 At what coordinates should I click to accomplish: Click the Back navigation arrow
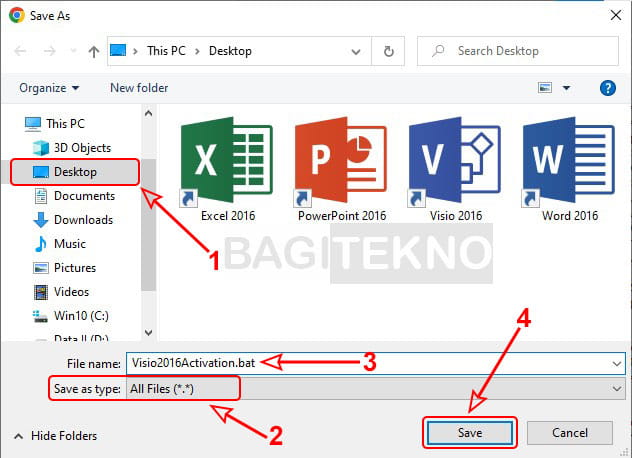pos(20,51)
